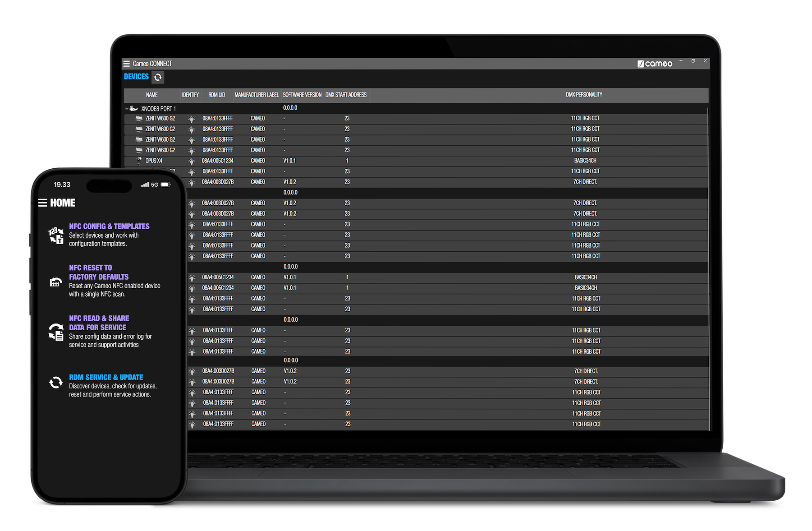Click the cameo logo in the title bar
This screenshot has height=531, width=812.
655,64
